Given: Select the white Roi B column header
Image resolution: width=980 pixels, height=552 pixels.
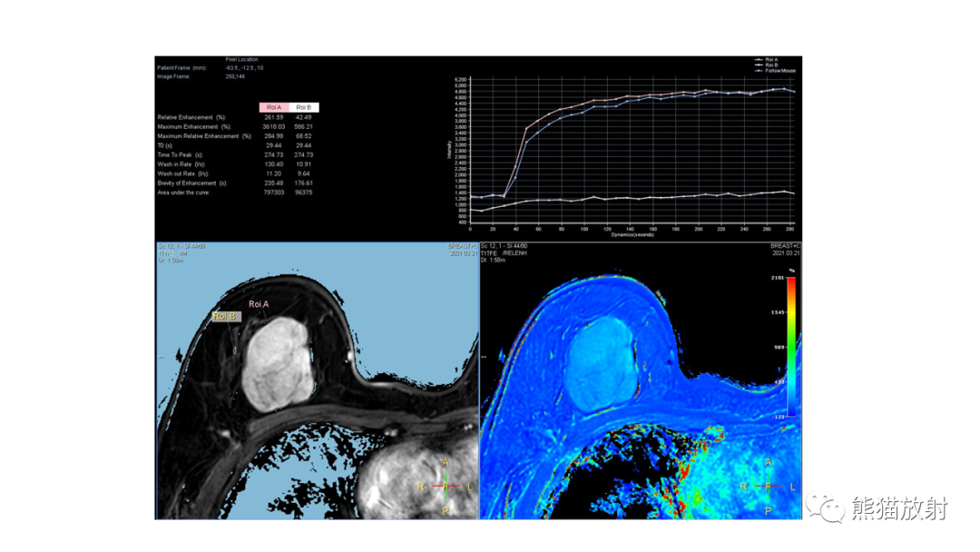Looking at the screenshot, I should [x=304, y=107].
